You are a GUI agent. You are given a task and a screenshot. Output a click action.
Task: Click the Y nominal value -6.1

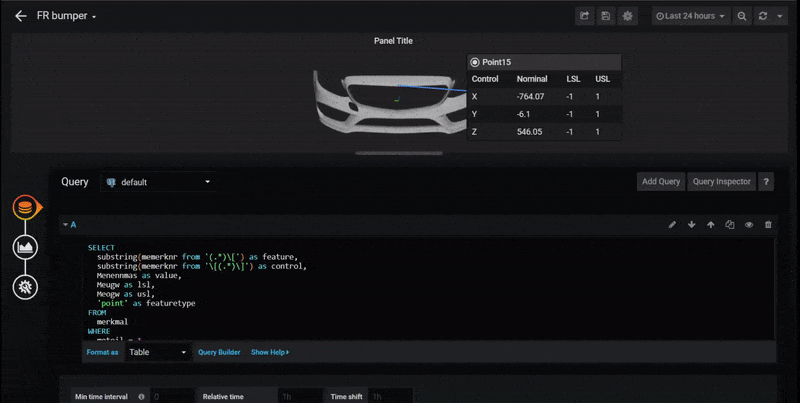[523, 114]
